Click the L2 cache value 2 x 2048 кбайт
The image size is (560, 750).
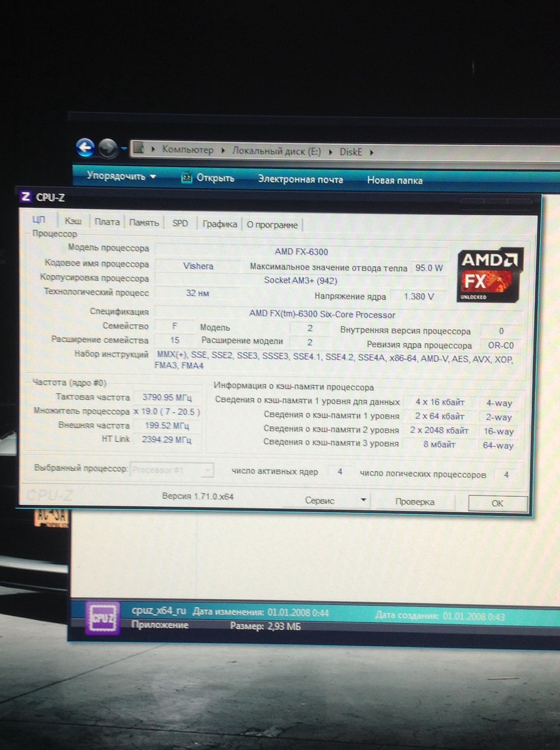(x=439, y=430)
